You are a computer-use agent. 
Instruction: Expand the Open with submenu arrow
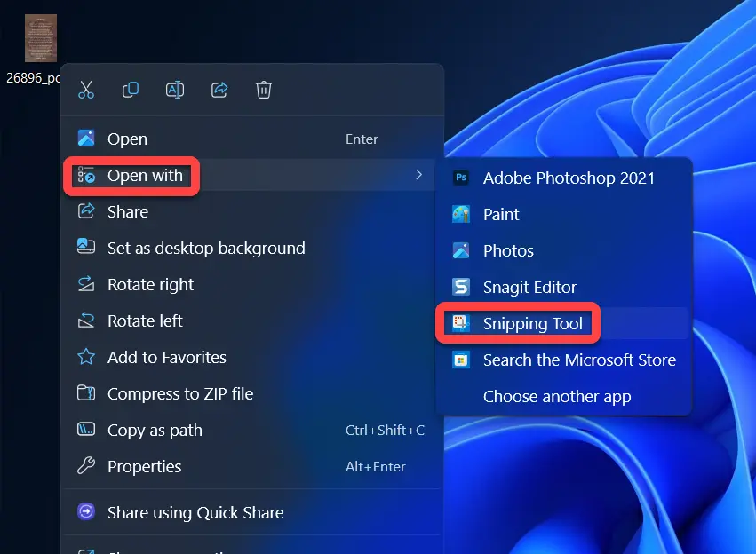(418, 175)
